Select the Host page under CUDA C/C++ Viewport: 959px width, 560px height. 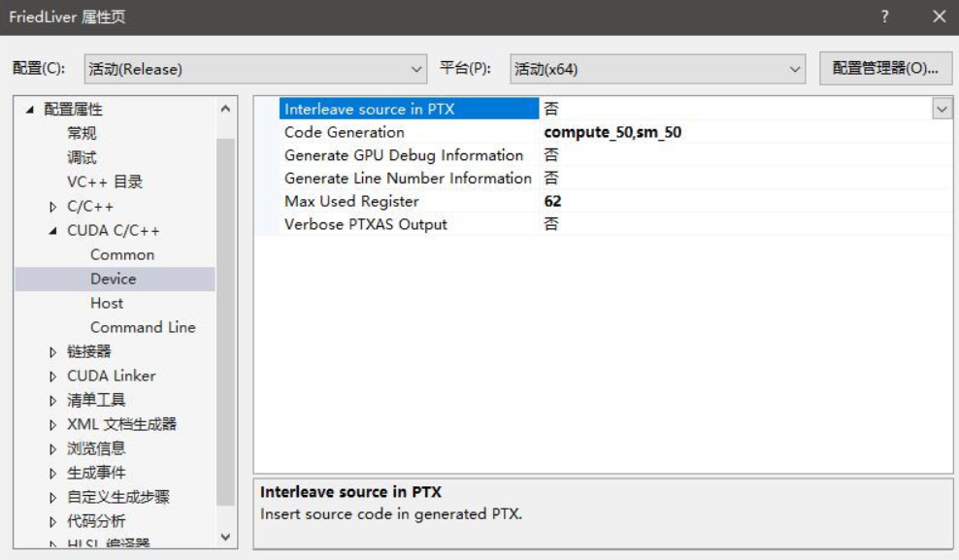click(x=107, y=303)
